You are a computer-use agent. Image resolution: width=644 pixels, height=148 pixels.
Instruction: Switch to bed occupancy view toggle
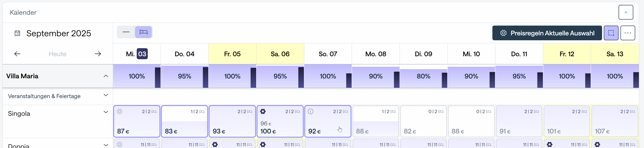coord(143,32)
